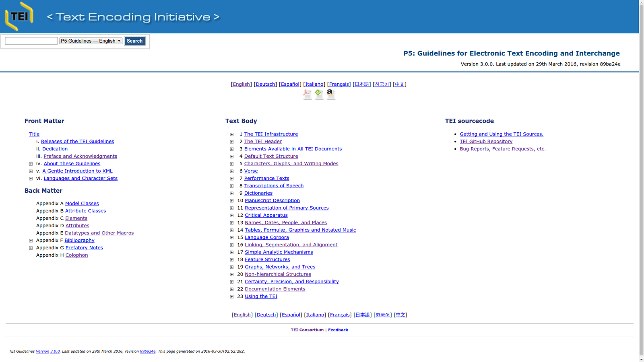644x362 pixels.
Task: Expand chapter 1 The TEI Infrastructure
Action: tap(231, 134)
